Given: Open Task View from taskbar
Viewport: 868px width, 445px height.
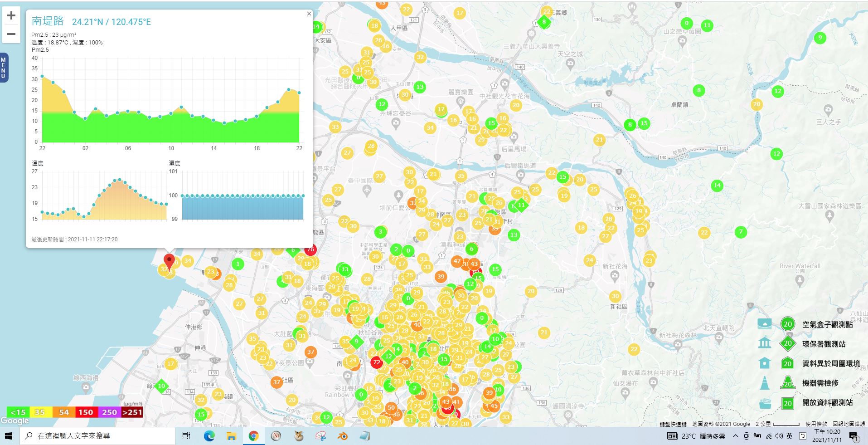Looking at the screenshot, I should (x=186, y=436).
